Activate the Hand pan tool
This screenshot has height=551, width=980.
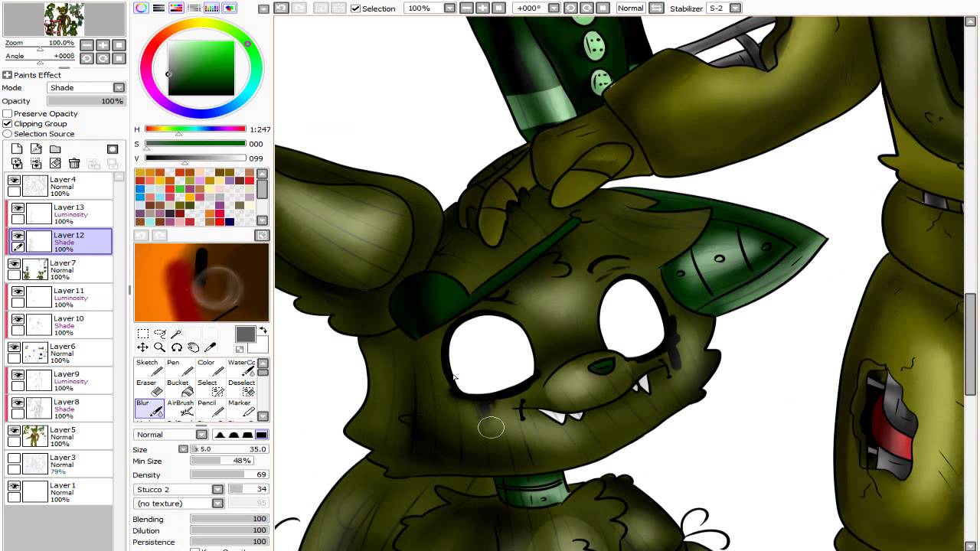[x=194, y=347]
